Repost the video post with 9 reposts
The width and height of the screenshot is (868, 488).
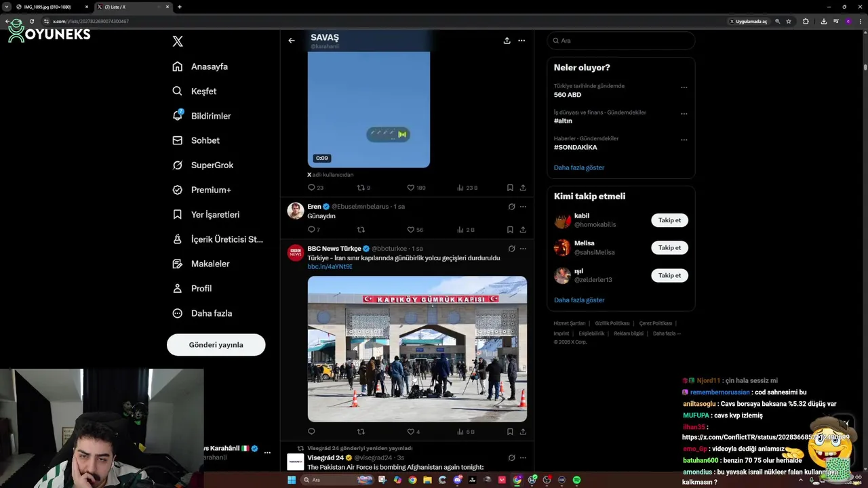click(x=364, y=188)
